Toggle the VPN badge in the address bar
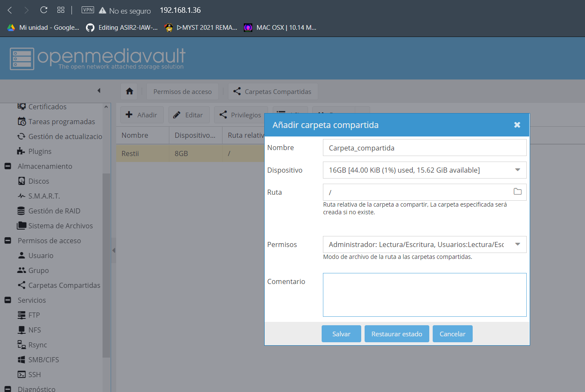Image resolution: width=585 pixels, height=392 pixels. pyautogui.click(x=88, y=10)
